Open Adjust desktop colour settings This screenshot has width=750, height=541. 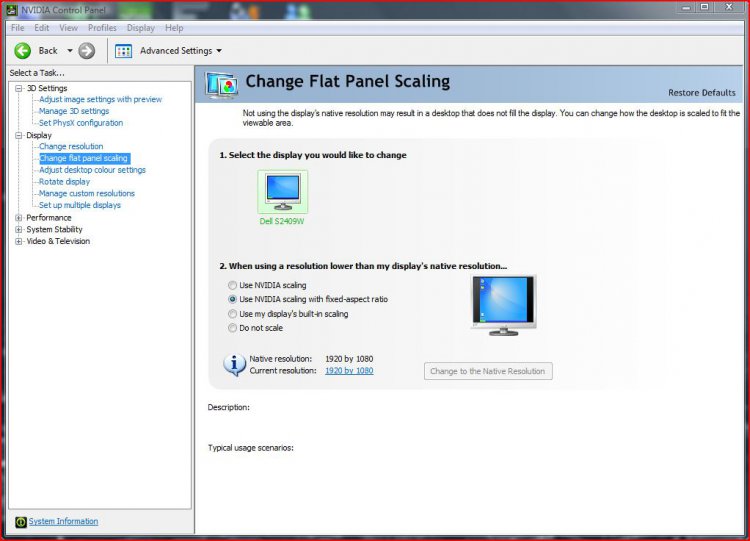click(92, 170)
